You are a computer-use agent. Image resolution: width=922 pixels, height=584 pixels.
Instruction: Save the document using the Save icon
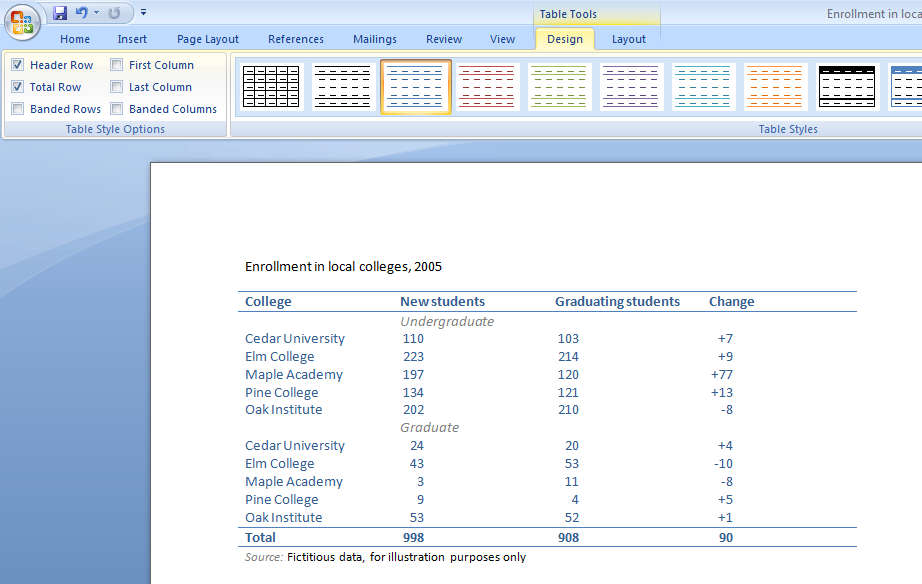[x=61, y=13]
